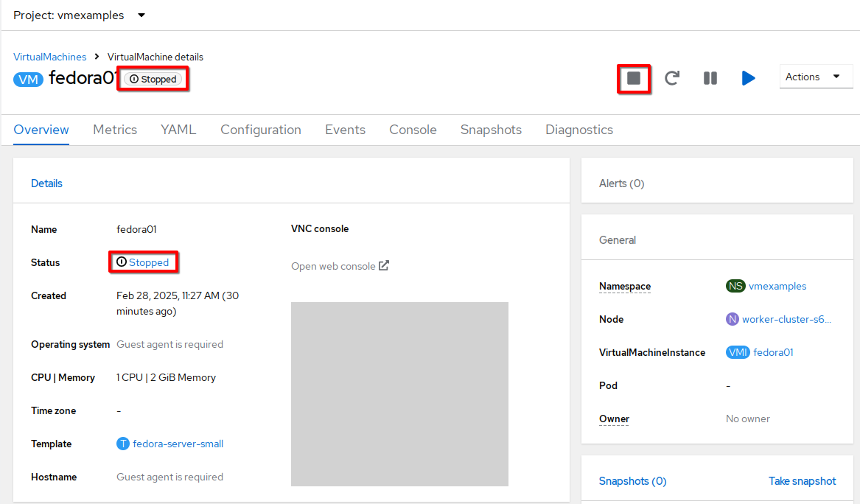Open the Diagnostics tab

(579, 130)
